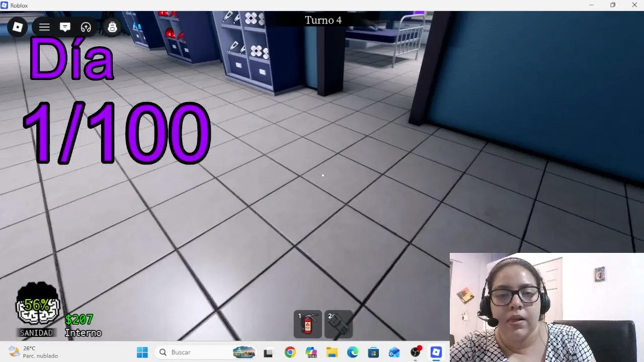The image size is (644, 362).
Task: Open OBS Studio from the taskbar
Action: [416, 352]
